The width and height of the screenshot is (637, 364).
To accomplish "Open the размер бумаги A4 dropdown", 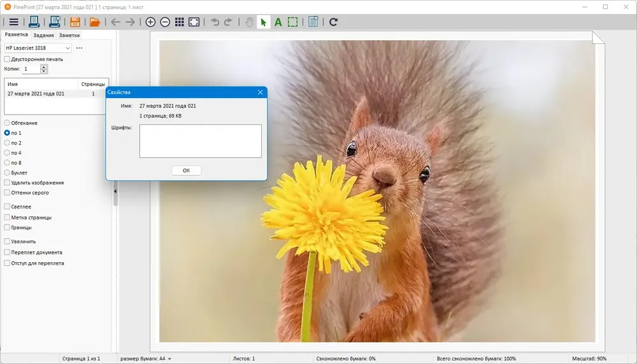I will pyautogui.click(x=145, y=359).
